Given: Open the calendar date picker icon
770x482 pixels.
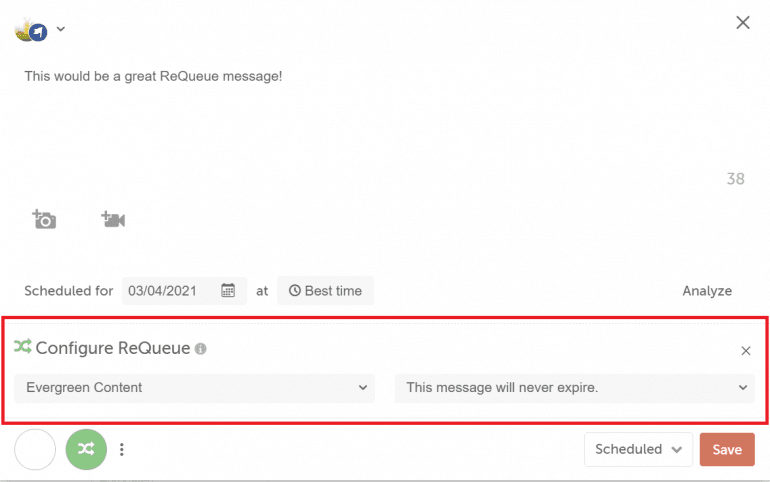Looking at the screenshot, I should (x=228, y=290).
